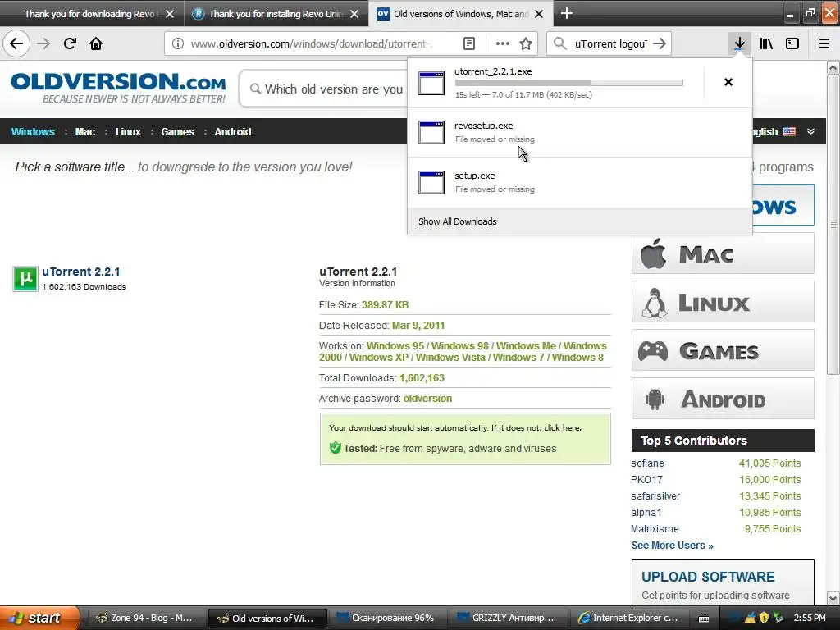This screenshot has height=630, width=840.
Task: Open Games in the site navigation bar
Action: (x=177, y=132)
